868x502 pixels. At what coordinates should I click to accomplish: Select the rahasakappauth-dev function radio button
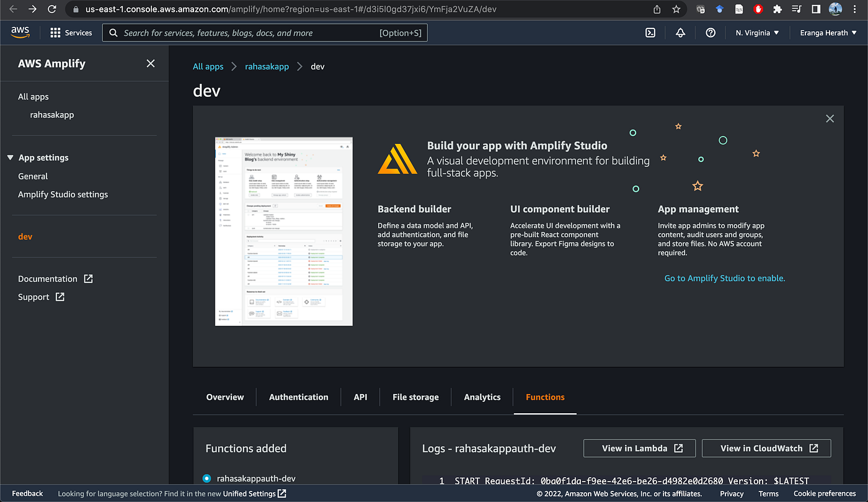coord(206,478)
